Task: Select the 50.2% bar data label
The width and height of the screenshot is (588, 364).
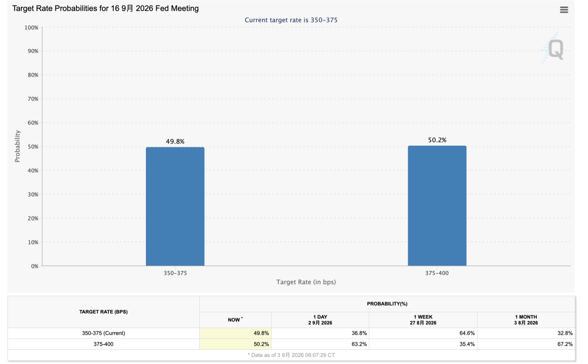Action: [x=437, y=140]
